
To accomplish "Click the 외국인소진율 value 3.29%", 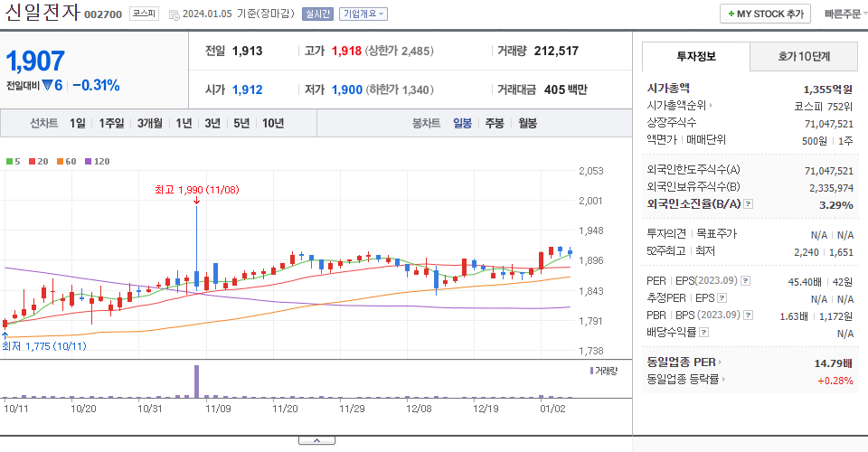I will click(835, 205).
